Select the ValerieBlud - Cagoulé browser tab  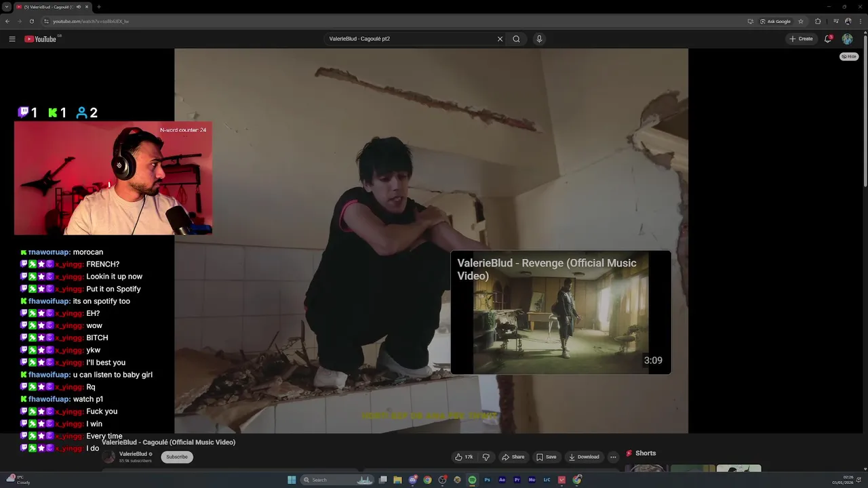pos(47,7)
